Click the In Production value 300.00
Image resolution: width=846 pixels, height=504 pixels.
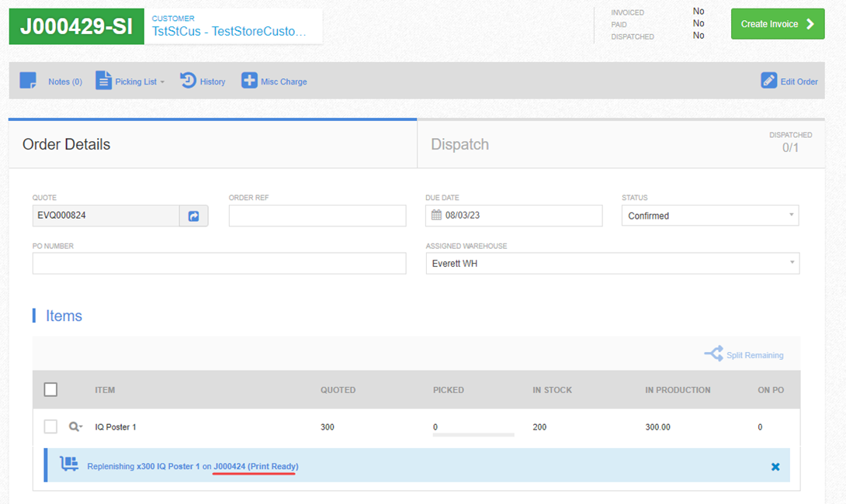coord(657,427)
